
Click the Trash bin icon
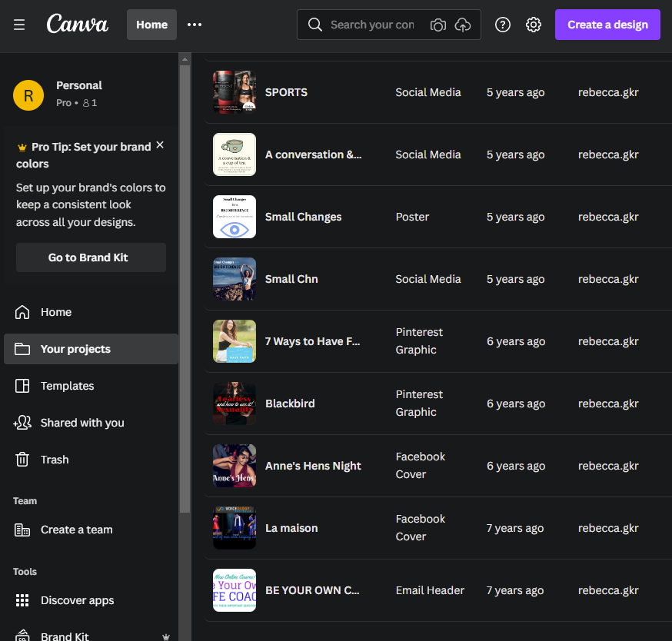[22, 460]
